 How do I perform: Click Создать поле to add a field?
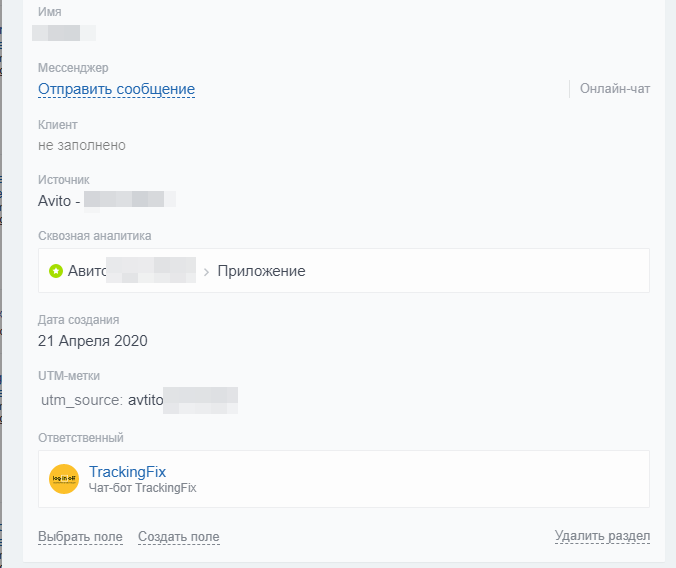pyautogui.click(x=179, y=537)
